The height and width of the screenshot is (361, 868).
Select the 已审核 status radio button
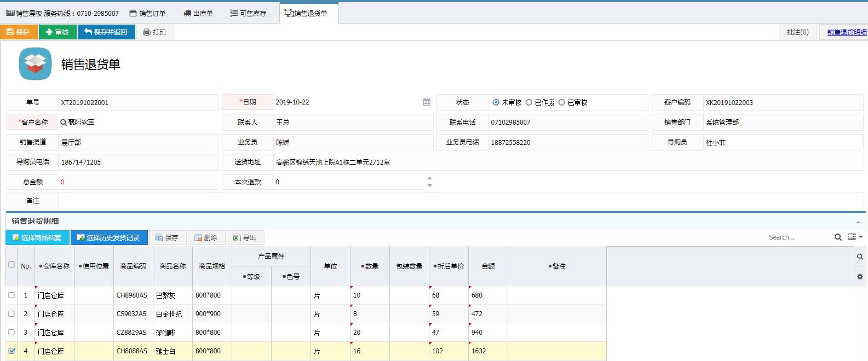point(562,102)
